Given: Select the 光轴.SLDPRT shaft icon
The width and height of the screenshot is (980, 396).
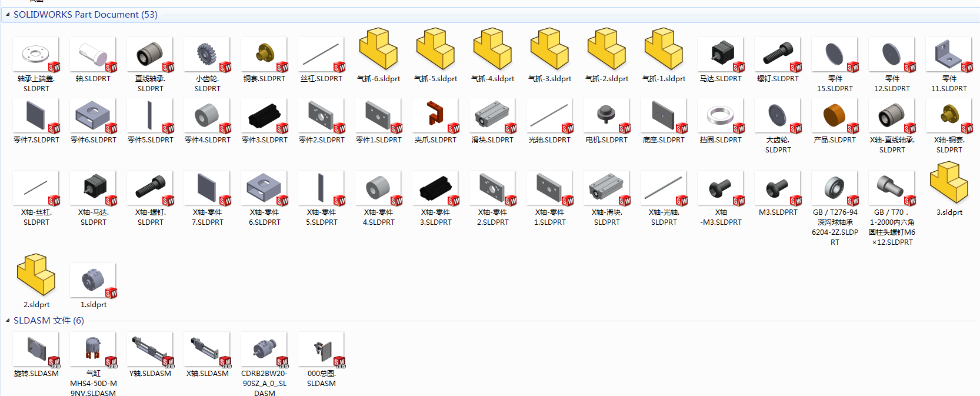Looking at the screenshot, I should pyautogui.click(x=550, y=116).
